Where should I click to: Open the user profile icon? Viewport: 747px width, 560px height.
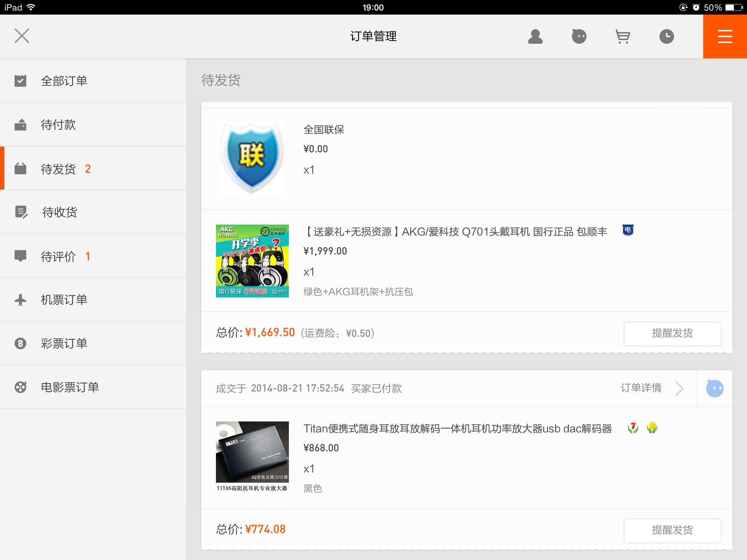535,36
